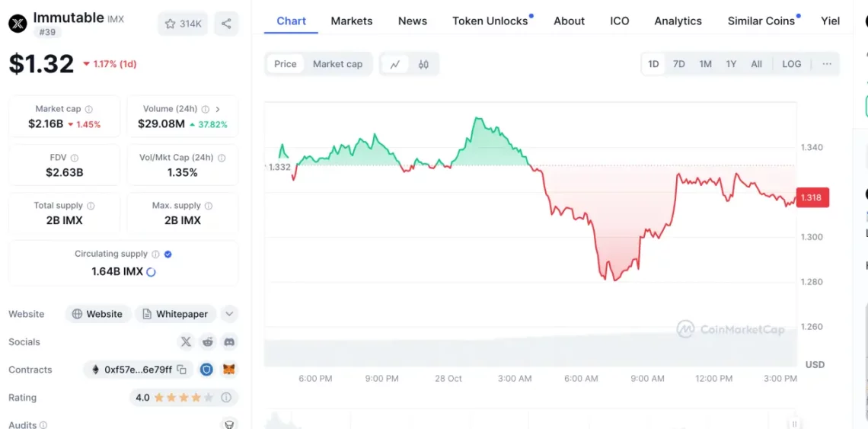
Task: Open the Discord social link
Action: (229, 342)
